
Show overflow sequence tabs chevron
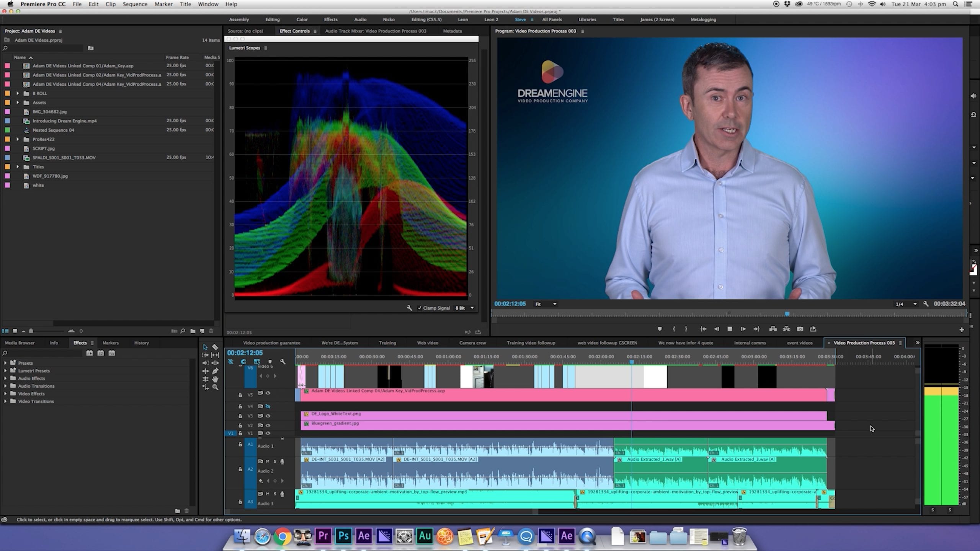pyautogui.click(x=917, y=343)
